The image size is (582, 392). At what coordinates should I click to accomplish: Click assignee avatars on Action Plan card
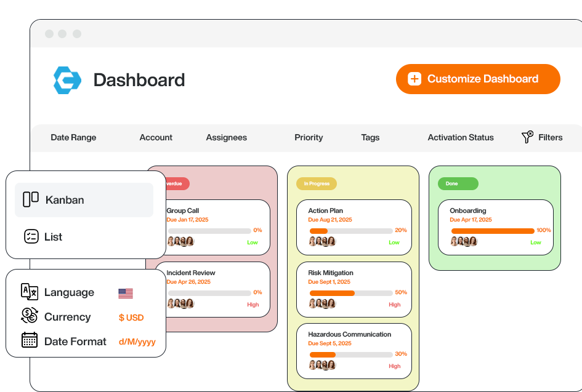point(322,242)
